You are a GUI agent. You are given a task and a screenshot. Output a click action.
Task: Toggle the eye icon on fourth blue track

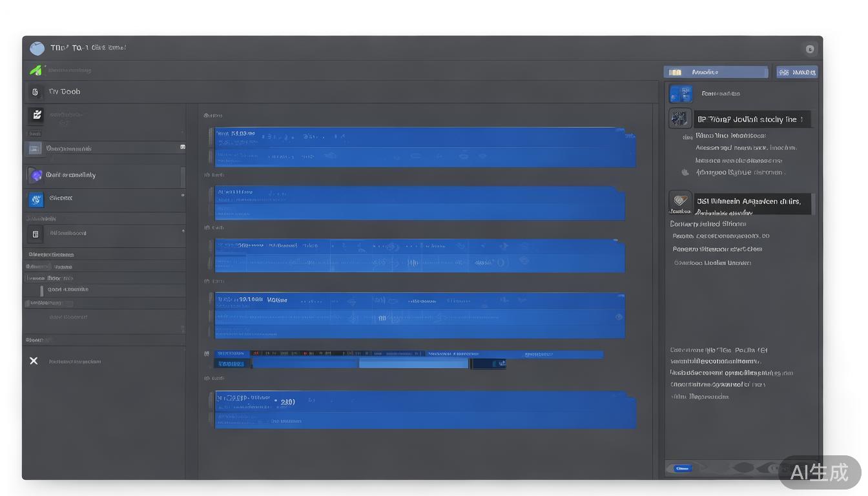pyautogui.click(x=619, y=316)
